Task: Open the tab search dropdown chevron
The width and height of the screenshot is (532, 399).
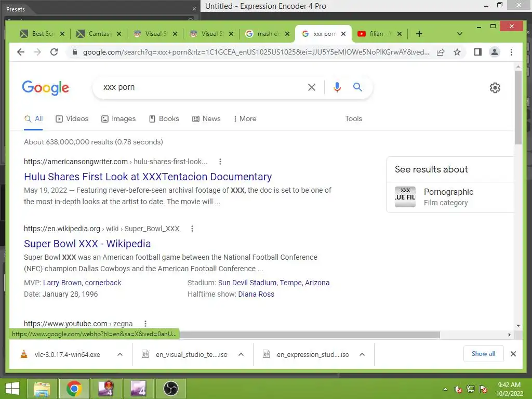Action: tap(460, 34)
